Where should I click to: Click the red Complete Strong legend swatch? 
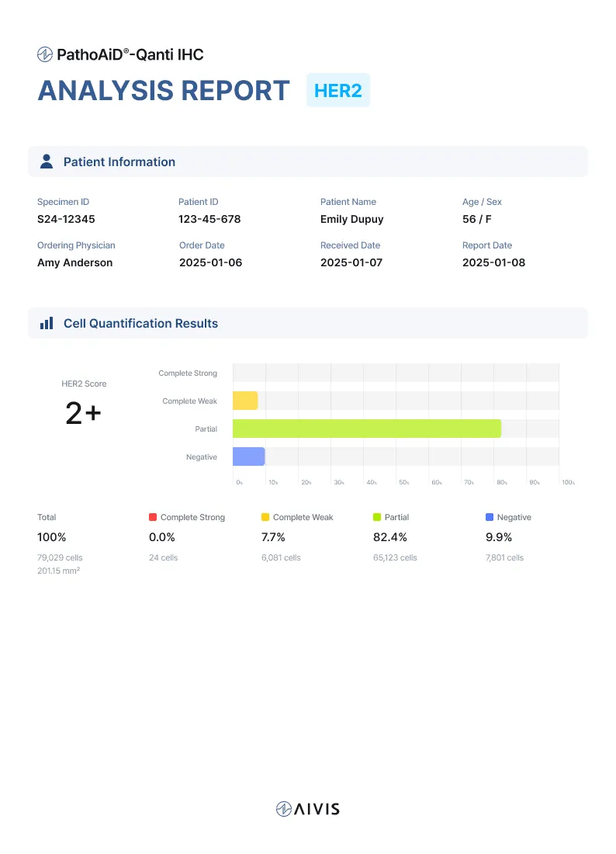[153, 517]
